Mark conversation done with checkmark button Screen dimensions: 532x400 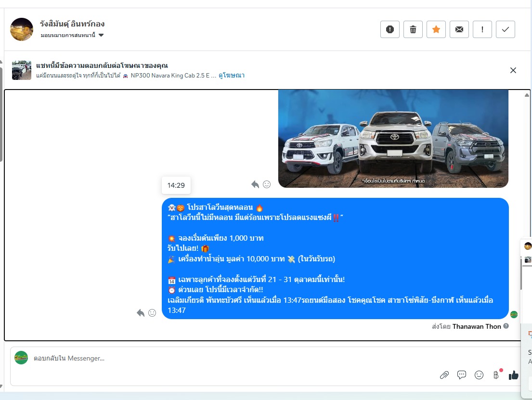(505, 29)
